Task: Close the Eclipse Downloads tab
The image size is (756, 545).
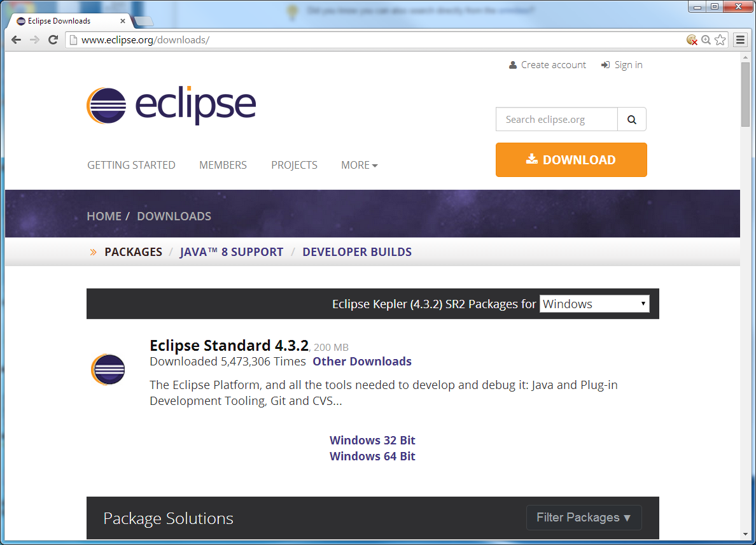Action: coord(122,21)
